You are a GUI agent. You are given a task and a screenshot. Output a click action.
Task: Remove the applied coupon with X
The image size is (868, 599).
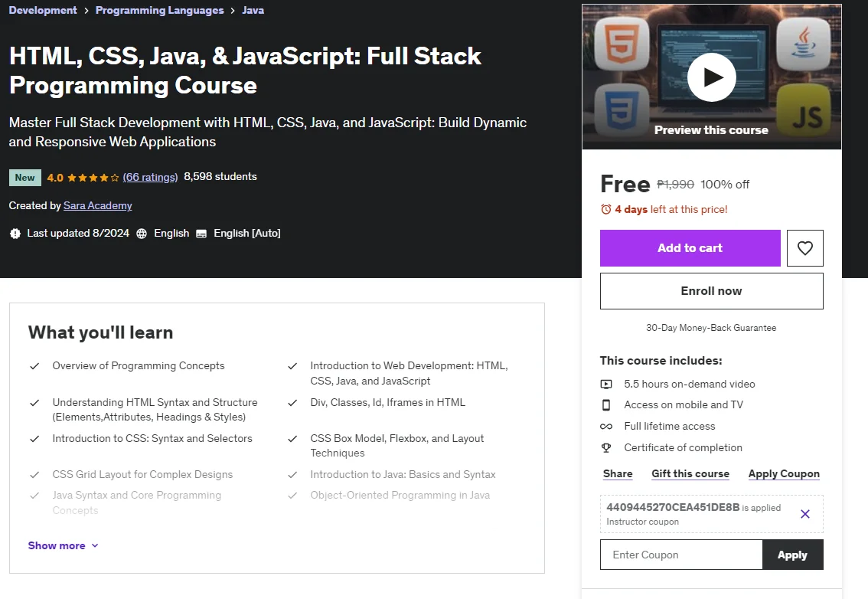coord(805,514)
